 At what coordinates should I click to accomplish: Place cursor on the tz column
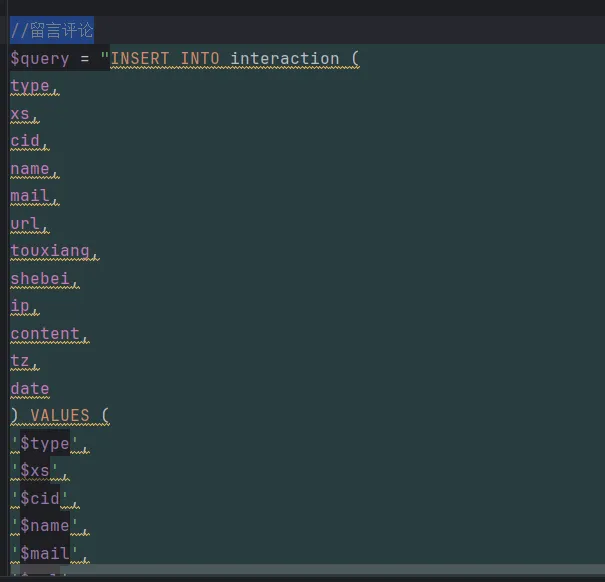pos(21,361)
